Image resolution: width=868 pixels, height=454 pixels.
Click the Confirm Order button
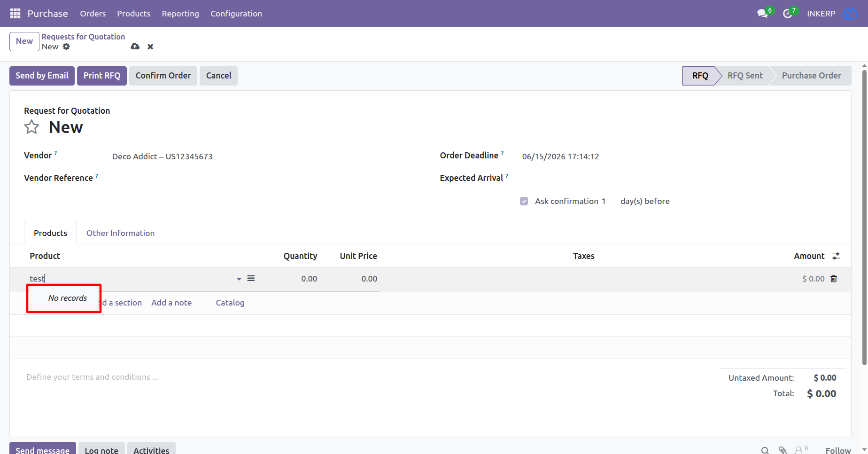coord(163,76)
